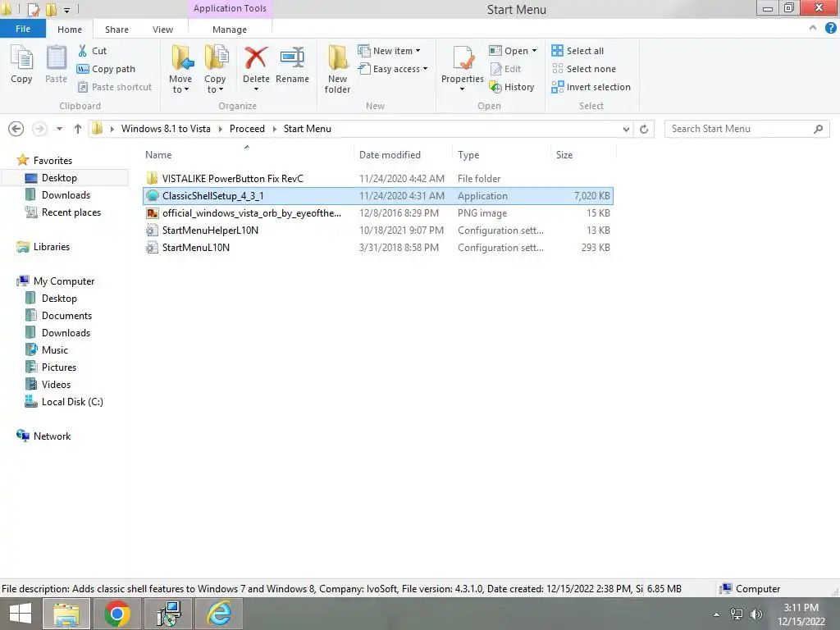Select Local Disk (C:) in navigation pane

72,402
